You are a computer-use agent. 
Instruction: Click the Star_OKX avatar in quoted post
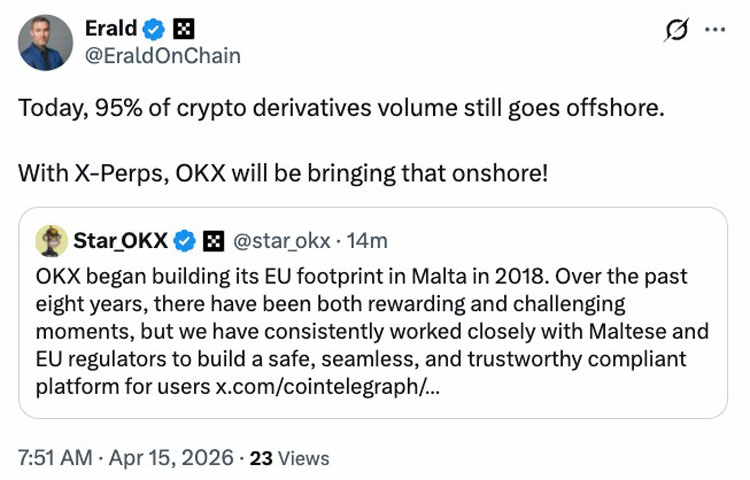pos(51,240)
